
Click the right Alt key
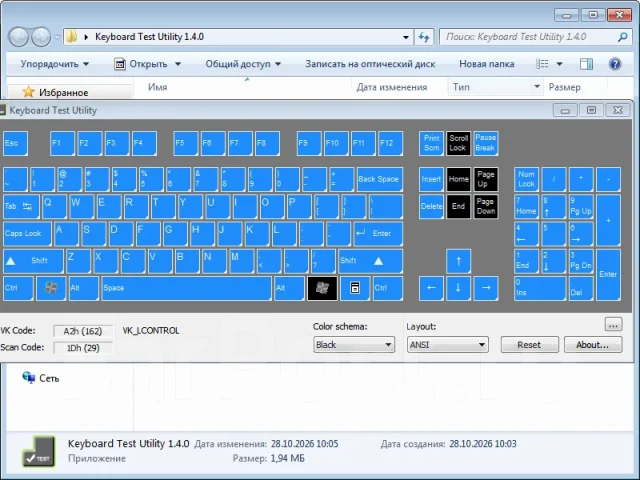[289, 288]
